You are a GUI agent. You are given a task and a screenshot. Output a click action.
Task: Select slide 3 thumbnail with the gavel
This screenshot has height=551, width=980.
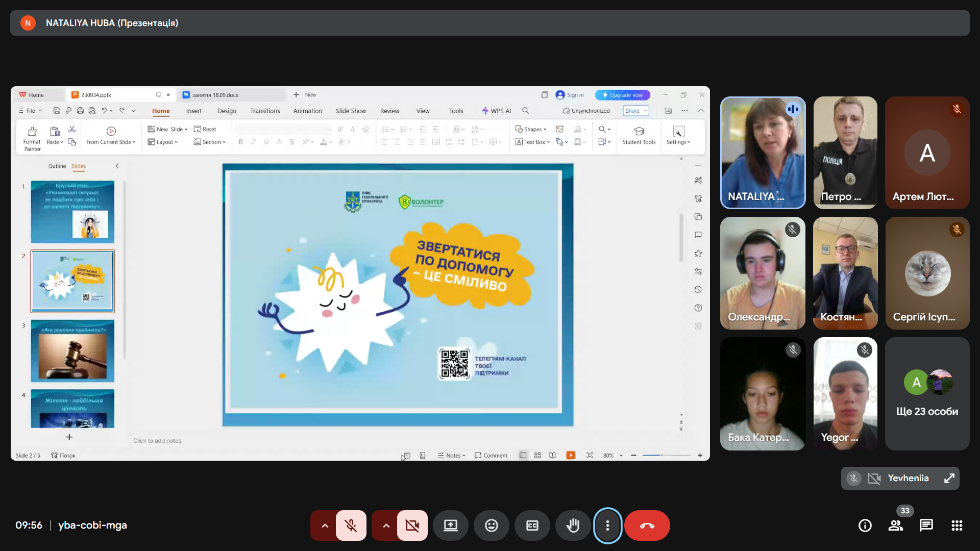tap(72, 351)
